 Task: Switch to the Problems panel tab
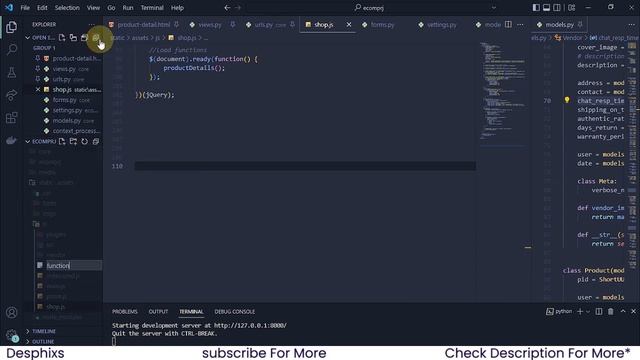pyautogui.click(x=125, y=311)
